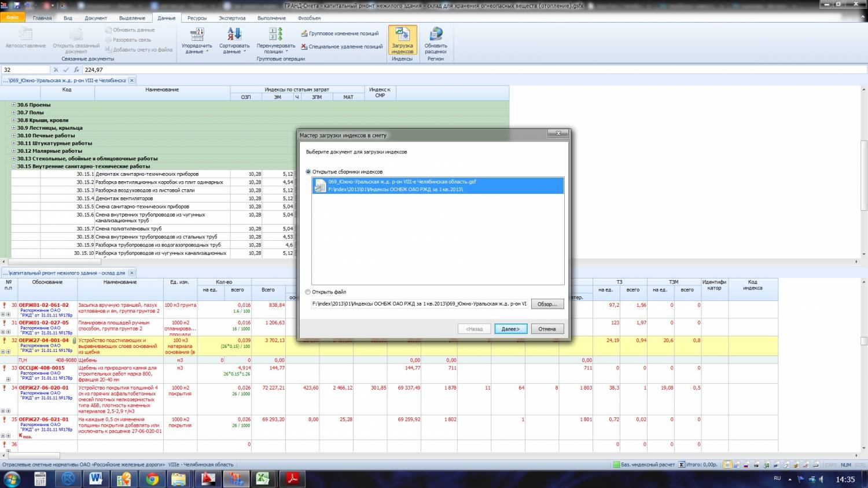Click the Обзор... browse button

547,304
